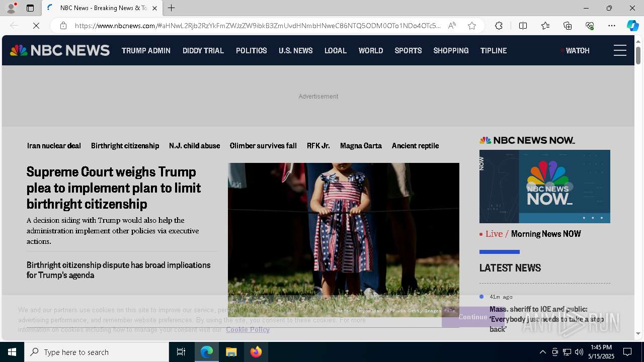Click the browser address bar
The height and width of the screenshot is (362, 644).
pos(257,26)
